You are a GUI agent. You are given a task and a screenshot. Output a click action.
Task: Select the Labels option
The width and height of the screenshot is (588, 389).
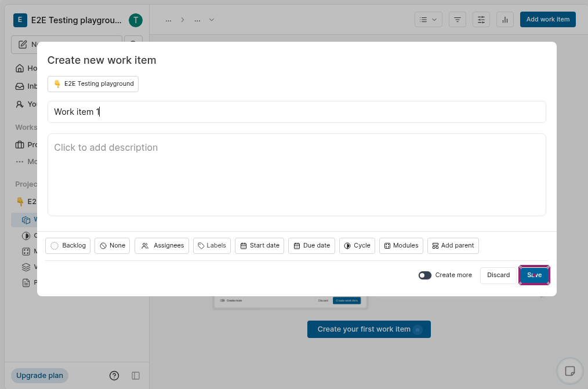point(212,246)
